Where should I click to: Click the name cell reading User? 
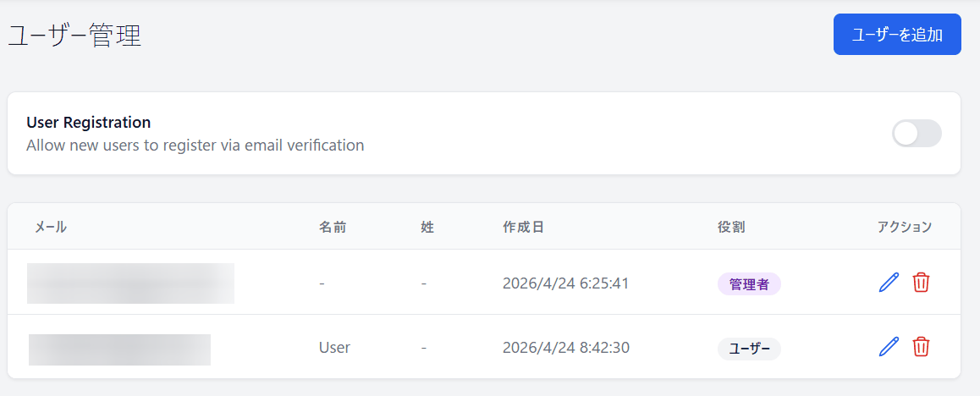(334, 348)
